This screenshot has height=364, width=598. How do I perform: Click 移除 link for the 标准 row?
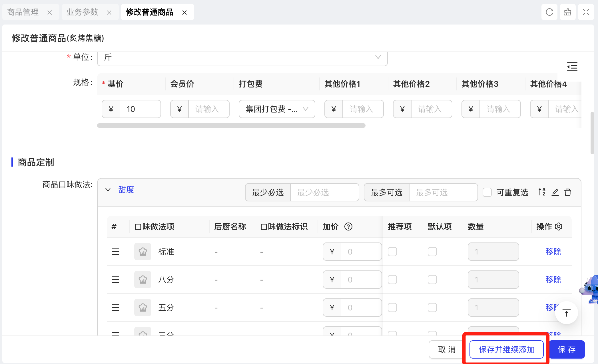point(553,252)
